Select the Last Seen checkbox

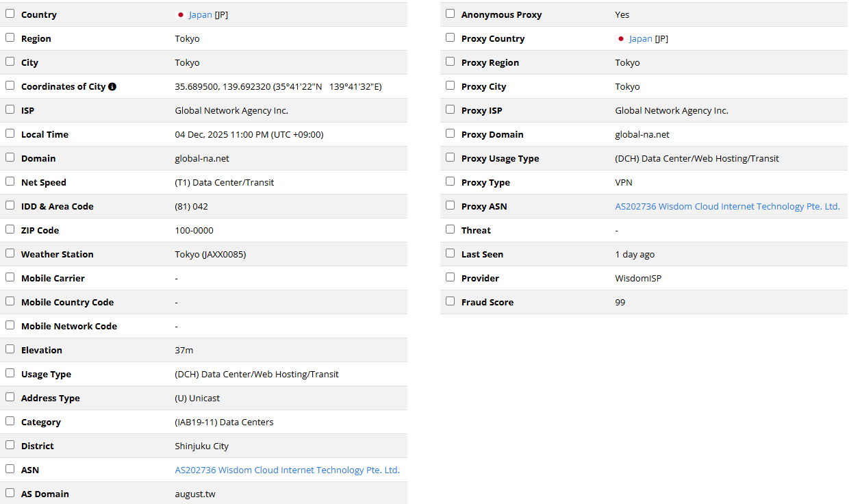pos(450,253)
